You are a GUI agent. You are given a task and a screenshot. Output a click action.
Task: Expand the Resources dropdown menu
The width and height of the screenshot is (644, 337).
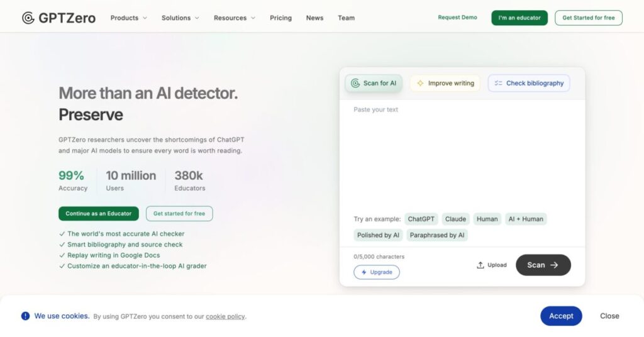click(x=235, y=18)
